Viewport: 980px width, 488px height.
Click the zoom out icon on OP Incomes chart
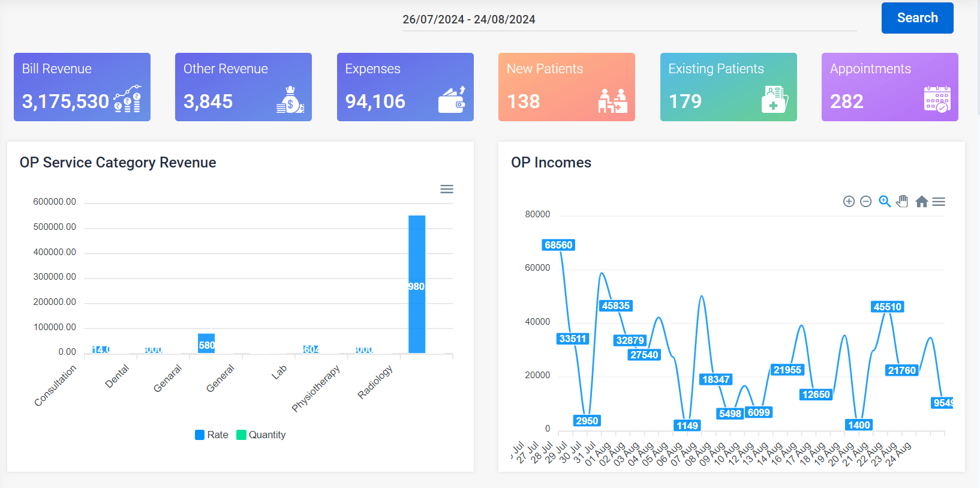click(865, 202)
